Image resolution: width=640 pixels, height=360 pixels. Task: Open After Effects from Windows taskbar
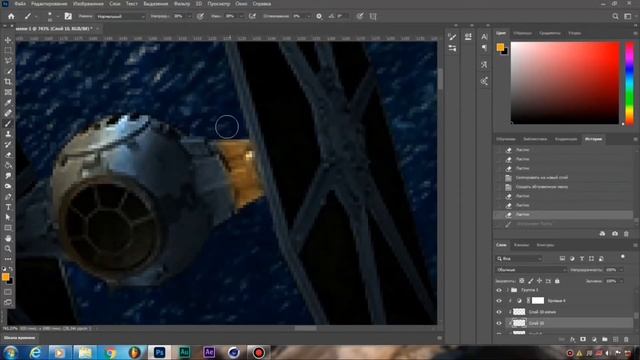coord(209,352)
